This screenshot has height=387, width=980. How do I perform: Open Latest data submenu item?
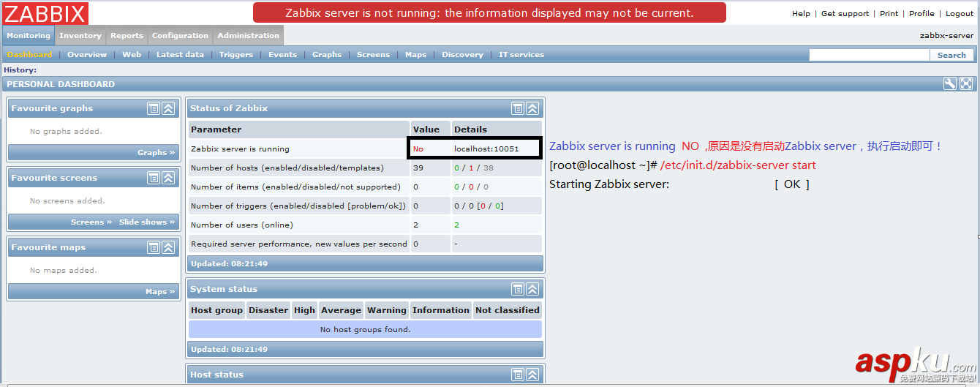point(180,55)
